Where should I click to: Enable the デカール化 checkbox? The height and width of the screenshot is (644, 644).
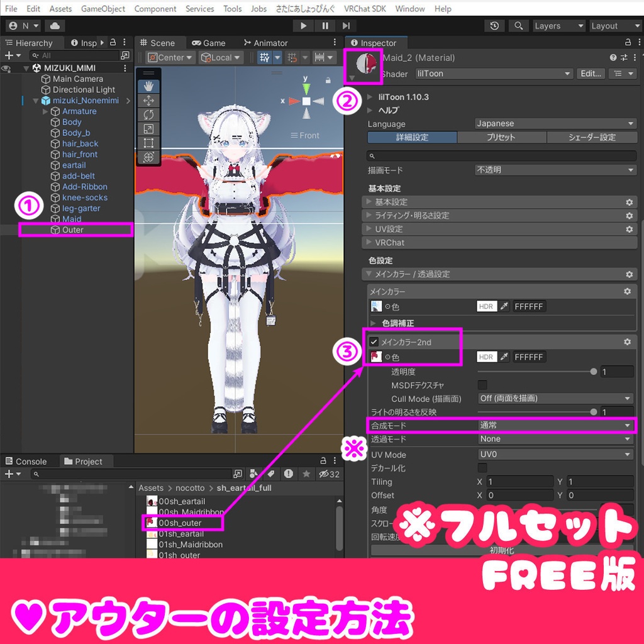[x=481, y=468]
